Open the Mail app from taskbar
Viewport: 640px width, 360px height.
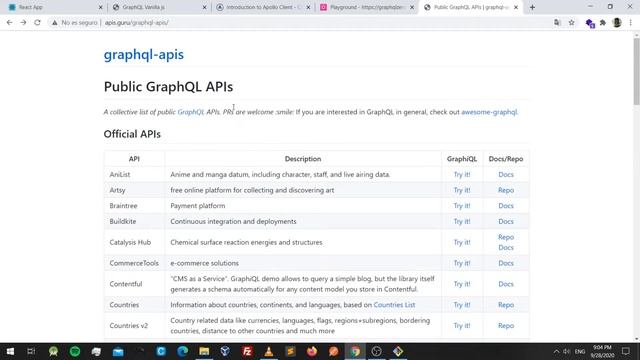(118, 351)
